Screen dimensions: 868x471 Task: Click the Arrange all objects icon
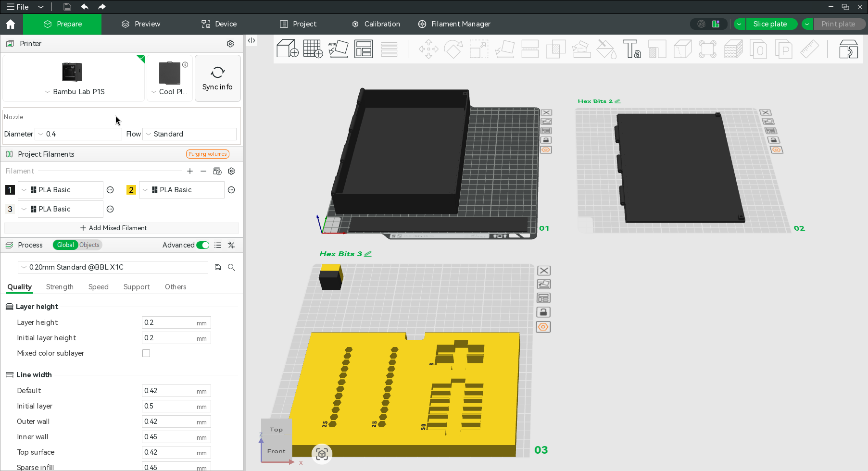tap(364, 49)
